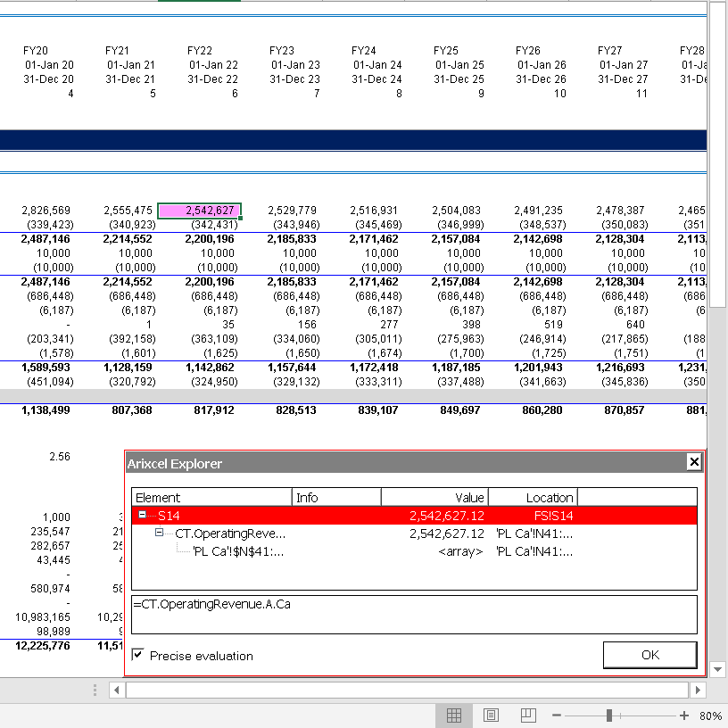Select the S14 row in explorer
The width and height of the screenshot is (728, 728).
(x=414, y=516)
